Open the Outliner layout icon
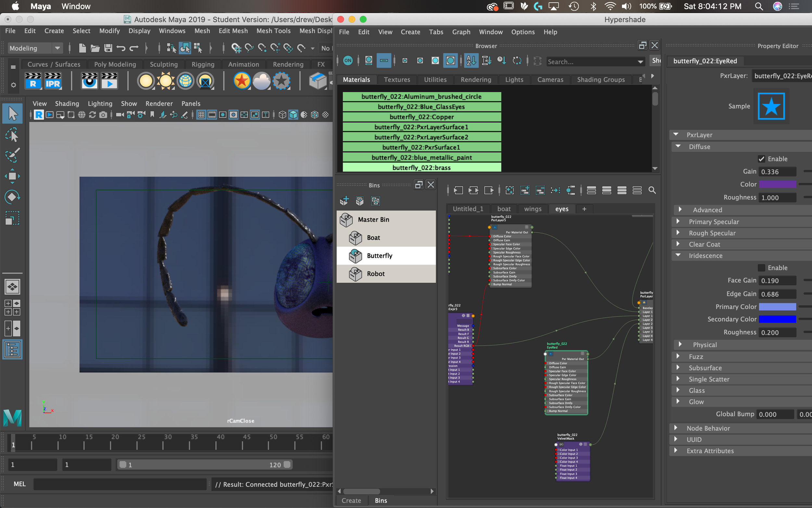The height and width of the screenshot is (508, 812). coord(12,349)
